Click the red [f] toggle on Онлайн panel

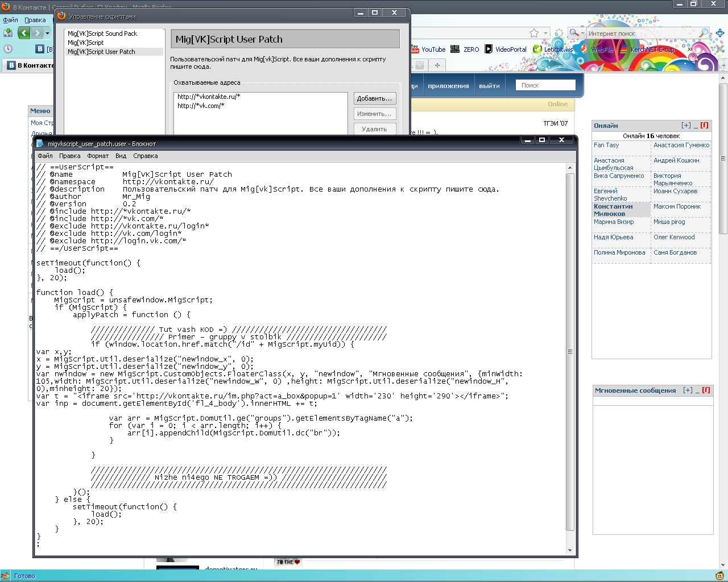[x=704, y=125]
